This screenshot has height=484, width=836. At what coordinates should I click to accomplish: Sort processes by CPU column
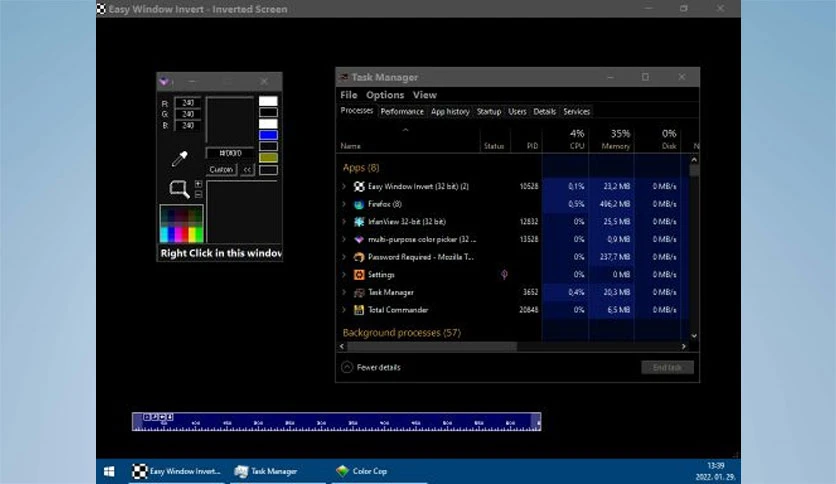tap(565, 139)
